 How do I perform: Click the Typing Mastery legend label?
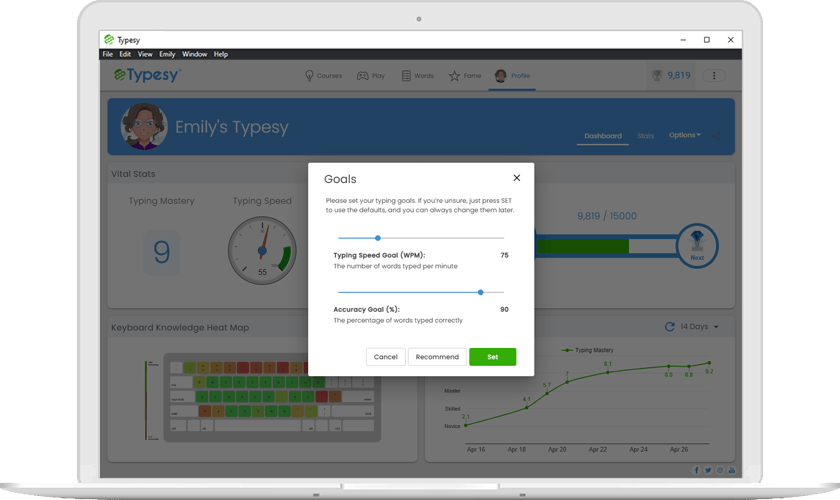[x=594, y=350]
